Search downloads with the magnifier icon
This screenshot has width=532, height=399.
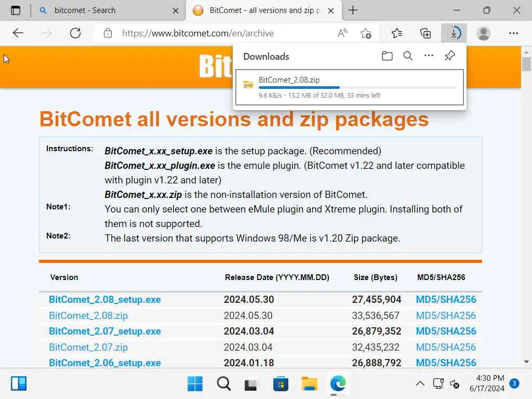click(408, 56)
